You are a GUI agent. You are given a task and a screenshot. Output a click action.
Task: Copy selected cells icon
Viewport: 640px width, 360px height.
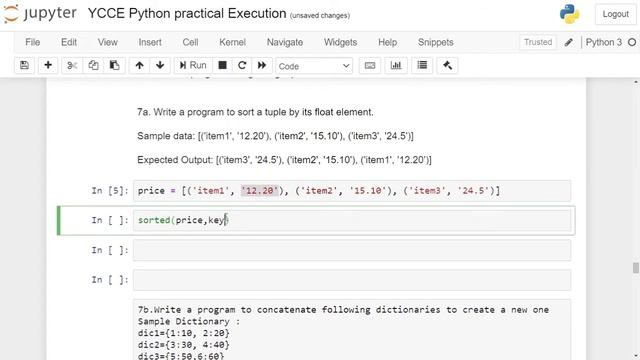tap(93, 65)
